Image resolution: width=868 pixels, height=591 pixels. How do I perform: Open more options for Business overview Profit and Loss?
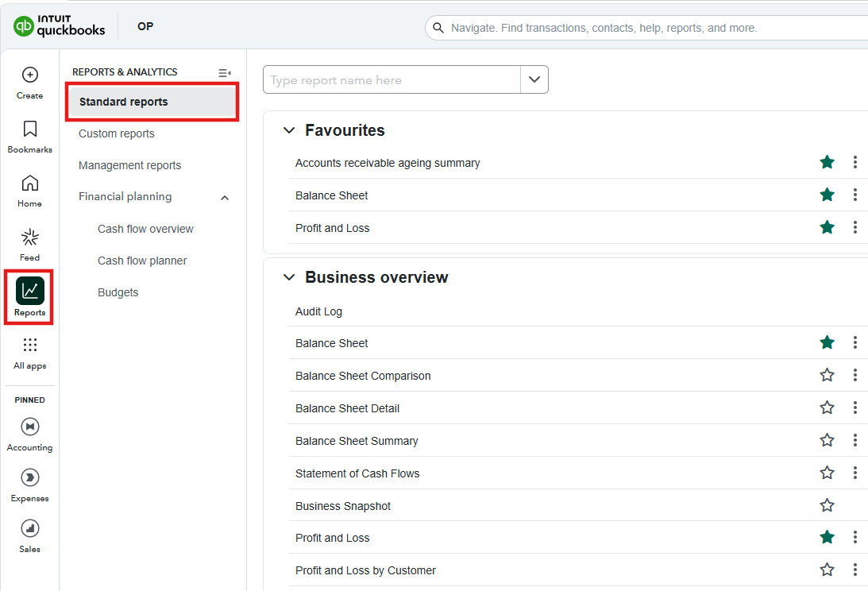855,537
